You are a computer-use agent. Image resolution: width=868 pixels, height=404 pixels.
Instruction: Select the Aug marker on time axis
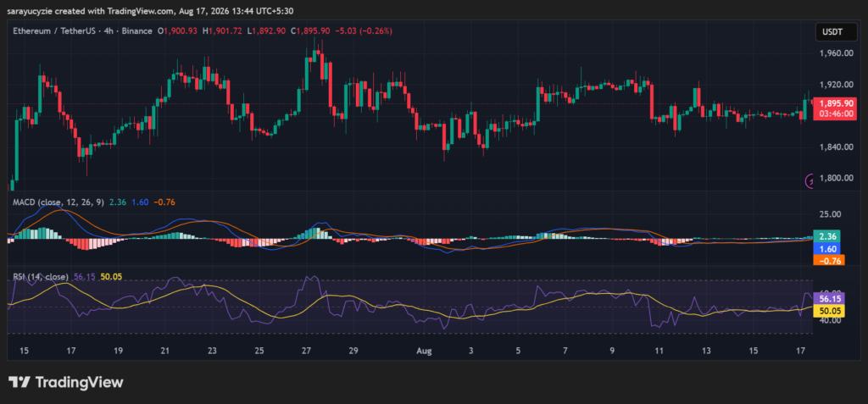[x=425, y=351]
